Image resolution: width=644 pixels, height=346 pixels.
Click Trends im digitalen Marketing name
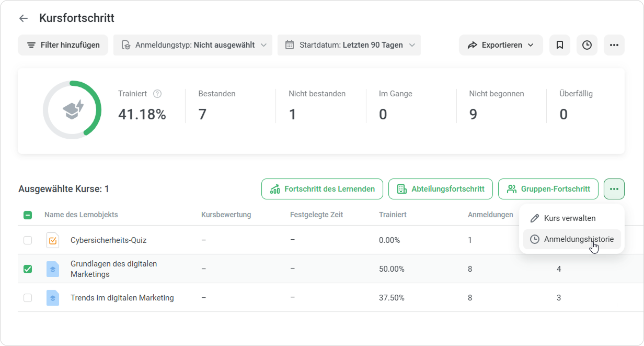coord(122,298)
